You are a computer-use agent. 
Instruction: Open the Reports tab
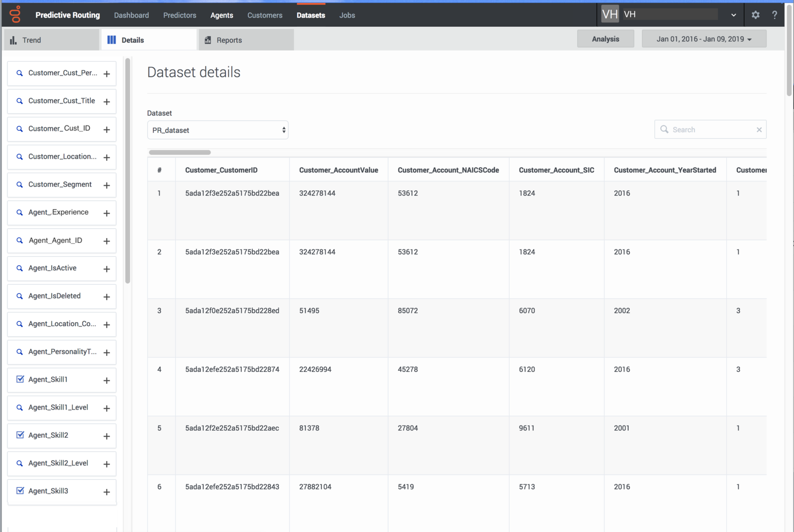(x=246, y=40)
